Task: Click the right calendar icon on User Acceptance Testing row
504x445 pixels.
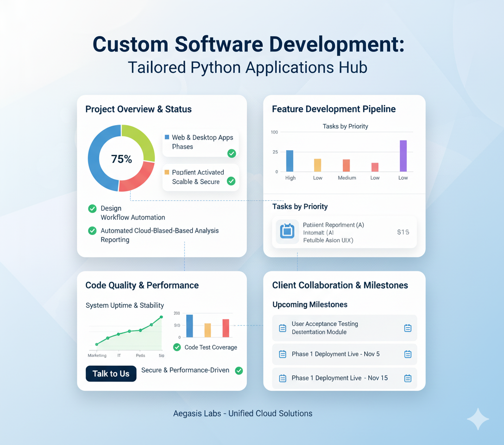Action: [408, 328]
